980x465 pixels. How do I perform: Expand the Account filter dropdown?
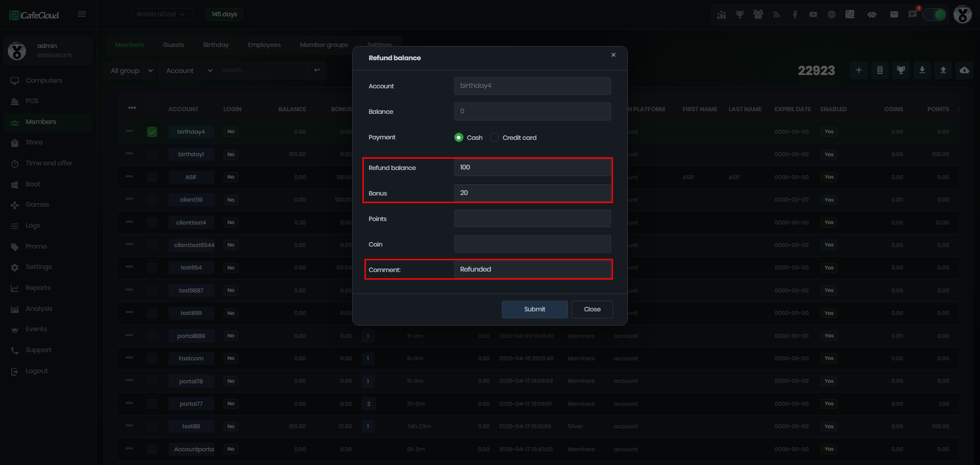click(188, 70)
